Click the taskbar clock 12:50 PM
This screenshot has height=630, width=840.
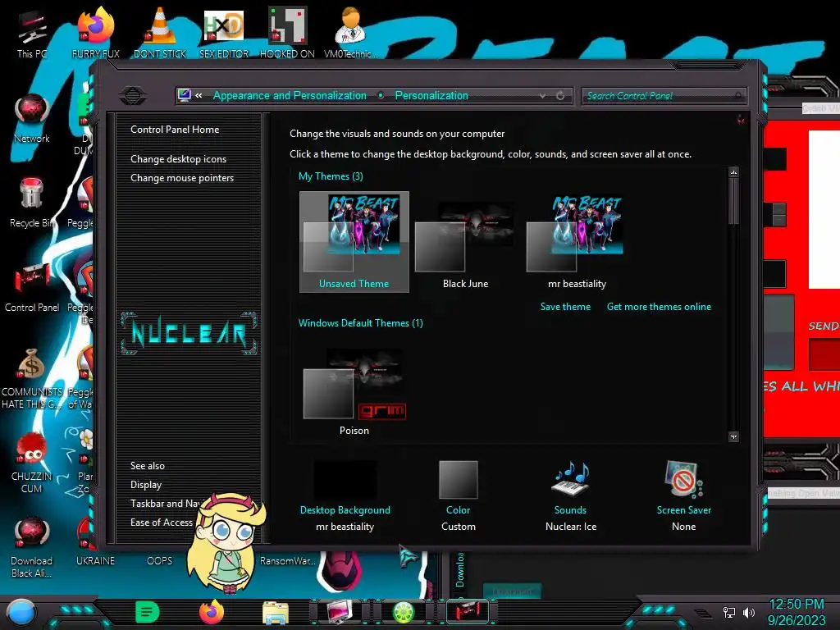pyautogui.click(x=797, y=605)
